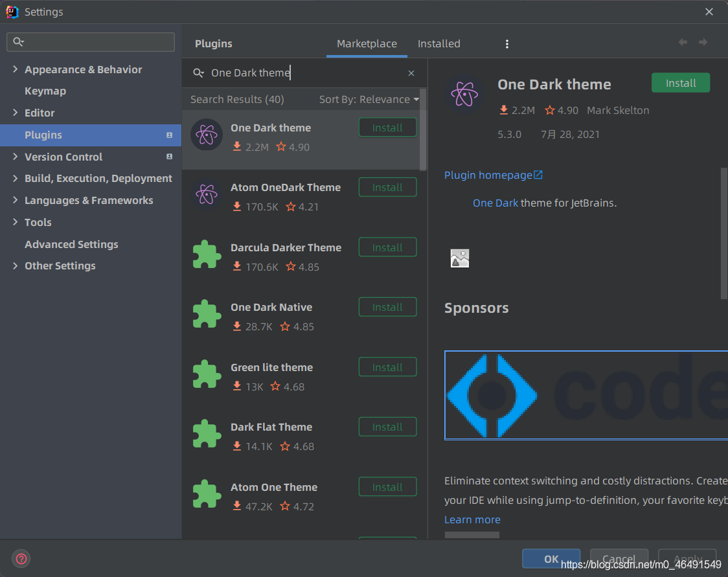Click the Plugins project-level marker icon

click(170, 135)
